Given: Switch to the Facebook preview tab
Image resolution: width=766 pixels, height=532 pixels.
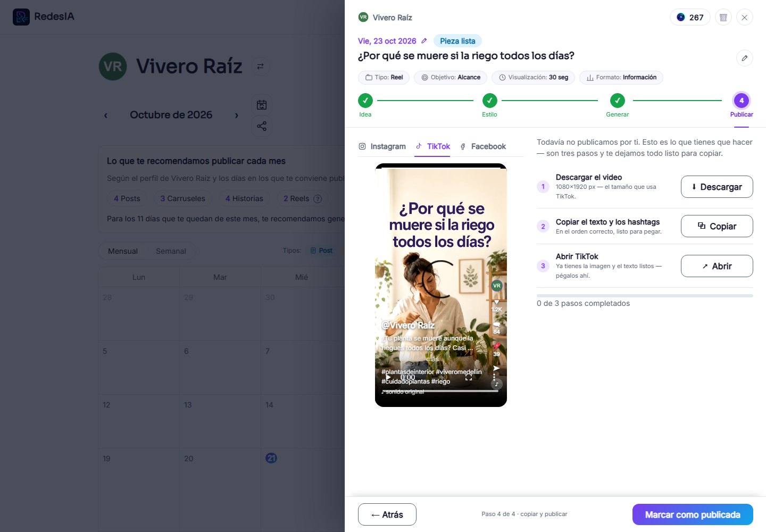Looking at the screenshot, I should [x=482, y=146].
